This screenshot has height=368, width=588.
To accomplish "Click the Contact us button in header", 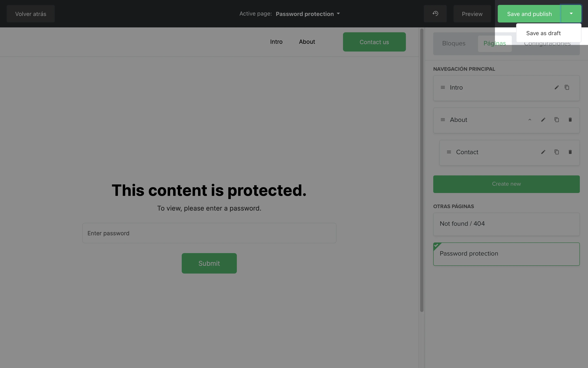I will 374,42.
